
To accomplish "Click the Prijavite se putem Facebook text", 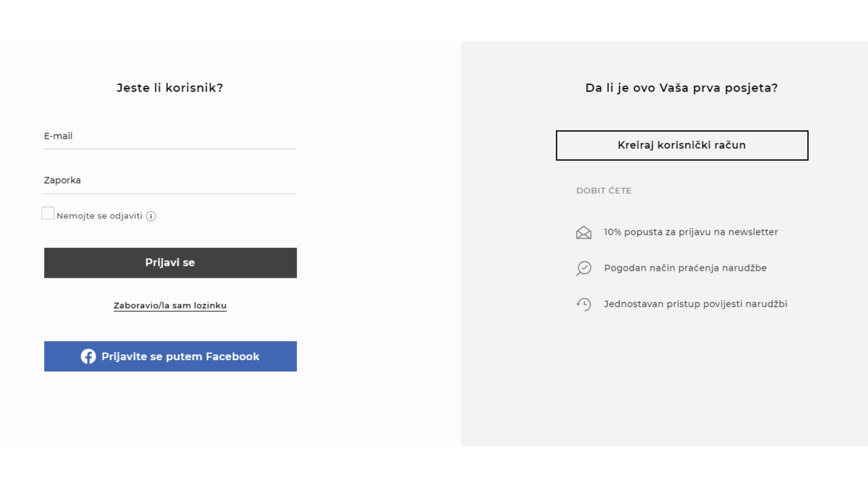I will pos(180,356).
